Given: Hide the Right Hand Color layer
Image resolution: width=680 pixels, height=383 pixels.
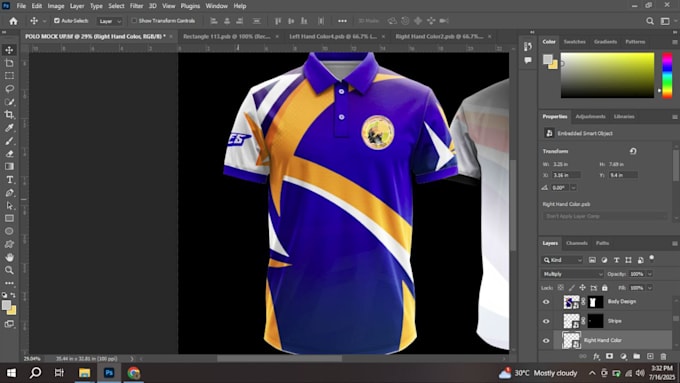Looking at the screenshot, I should click(x=546, y=341).
